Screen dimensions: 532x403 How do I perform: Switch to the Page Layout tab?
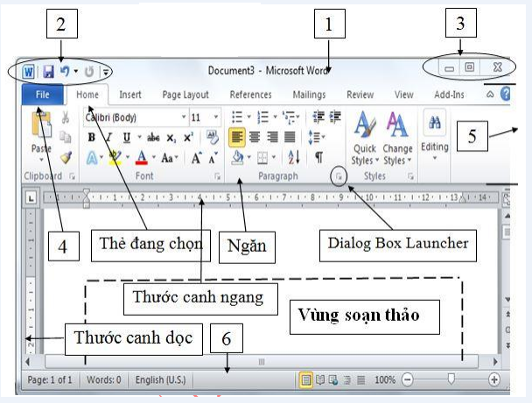[x=185, y=95]
